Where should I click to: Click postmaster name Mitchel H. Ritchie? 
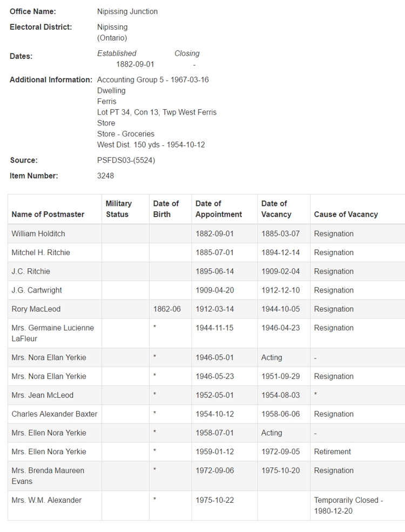(41, 252)
